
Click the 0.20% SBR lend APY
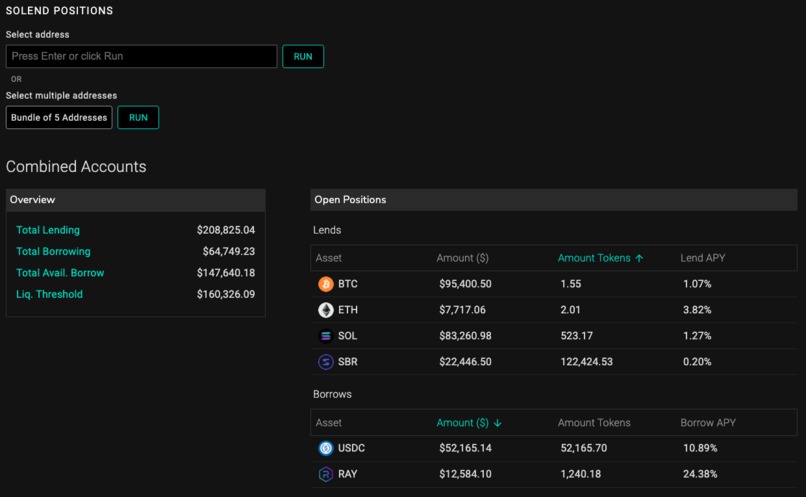(x=697, y=362)
